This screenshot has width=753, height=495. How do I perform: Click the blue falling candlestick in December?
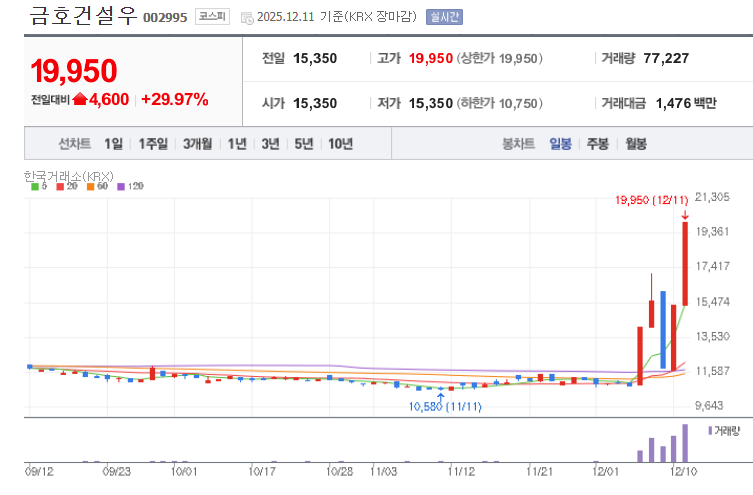663,330
